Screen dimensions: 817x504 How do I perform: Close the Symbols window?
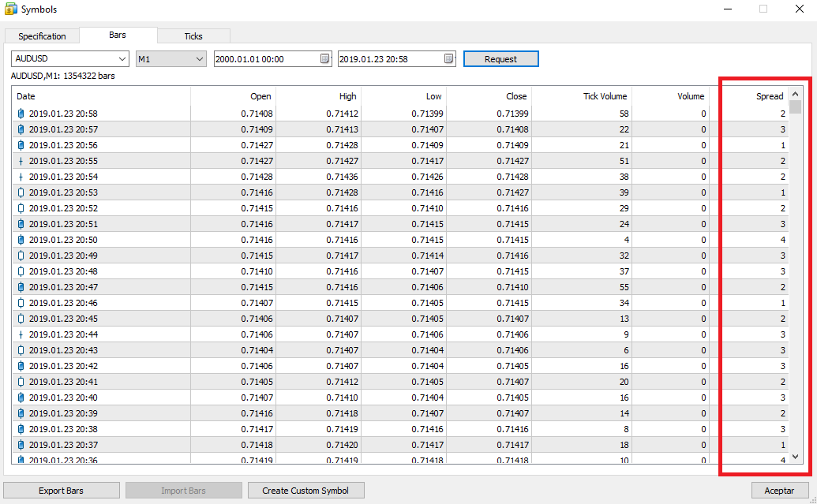800,9
